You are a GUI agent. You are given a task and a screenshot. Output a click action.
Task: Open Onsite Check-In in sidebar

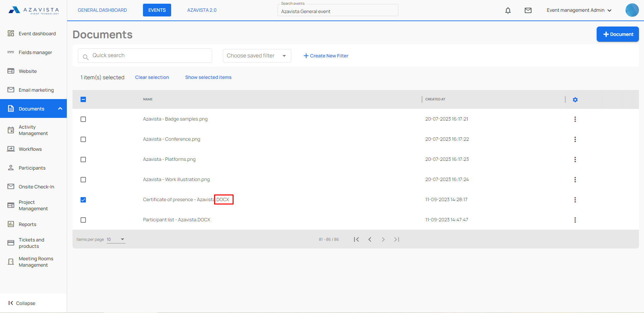point(33,186)
